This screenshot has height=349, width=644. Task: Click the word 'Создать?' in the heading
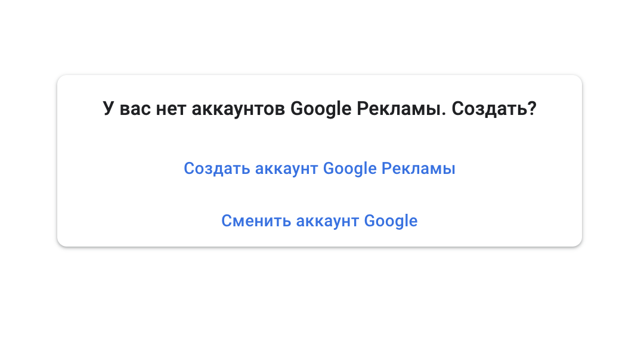tap(494, 108)
